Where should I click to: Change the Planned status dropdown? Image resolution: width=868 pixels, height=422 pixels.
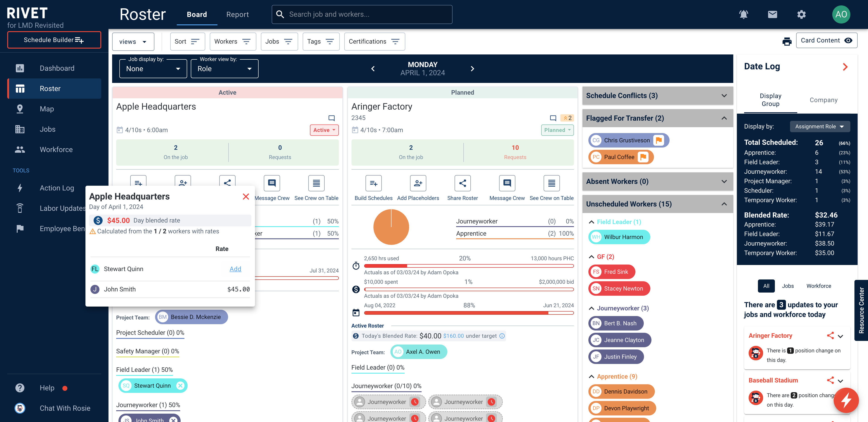point(557,130)
